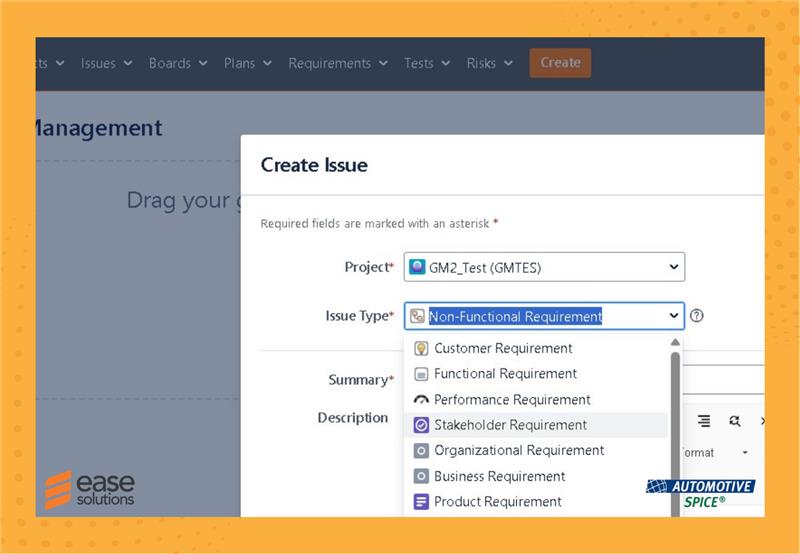Click the issue type list scrollbar
The image size is (800, 554).
point(675,420)
